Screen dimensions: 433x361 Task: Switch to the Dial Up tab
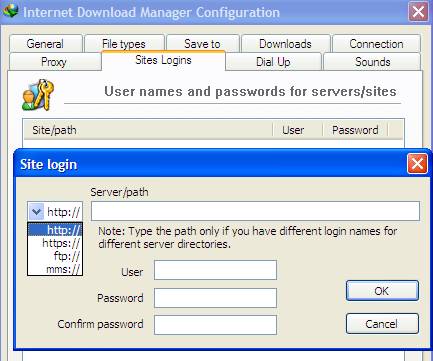(273, 62)
